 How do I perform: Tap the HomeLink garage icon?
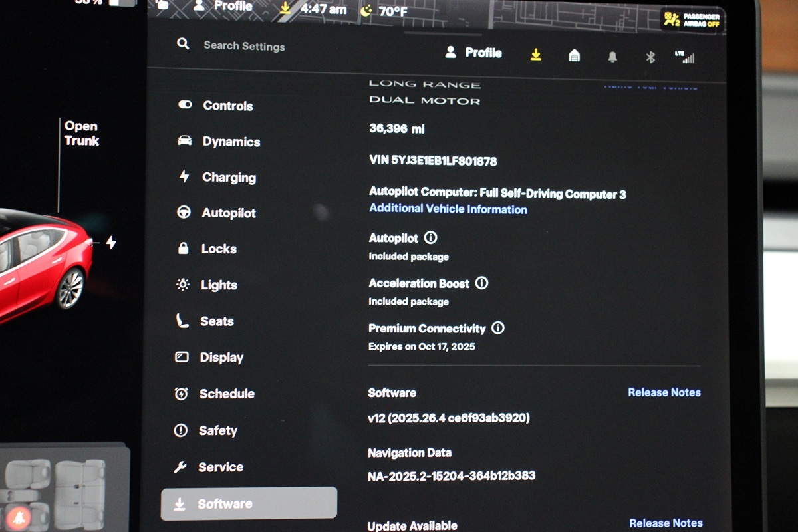pos(575,56)
